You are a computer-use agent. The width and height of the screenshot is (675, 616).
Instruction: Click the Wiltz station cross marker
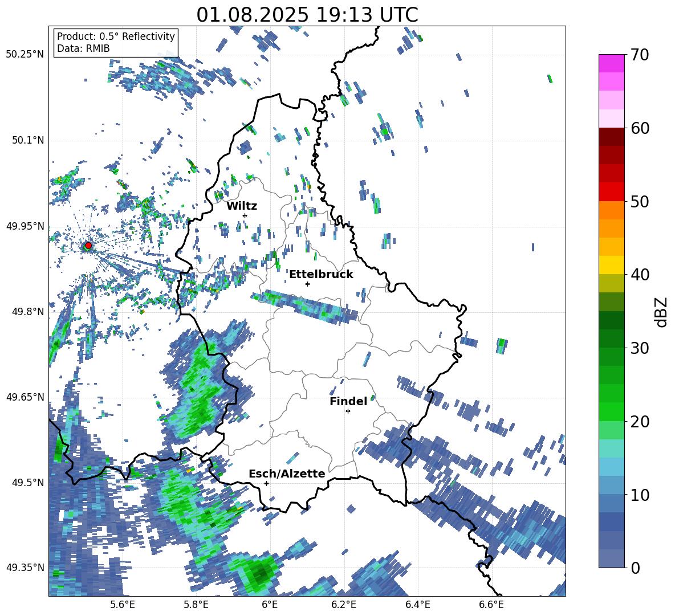tap(245, 215)
